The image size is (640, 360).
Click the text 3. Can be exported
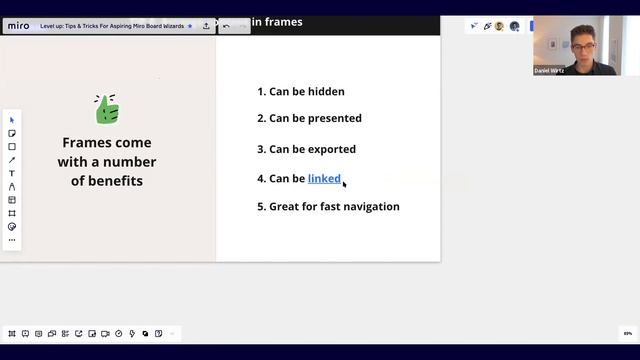point(307,149)
